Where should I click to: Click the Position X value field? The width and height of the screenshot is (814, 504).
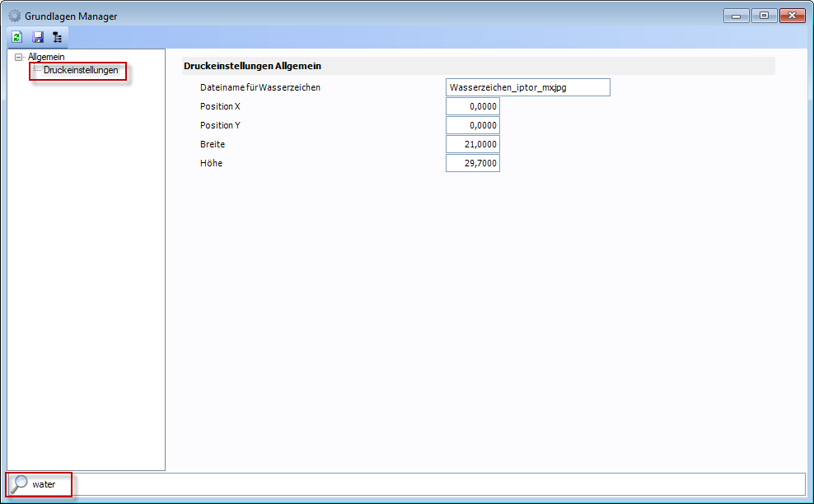coord(472,106)
